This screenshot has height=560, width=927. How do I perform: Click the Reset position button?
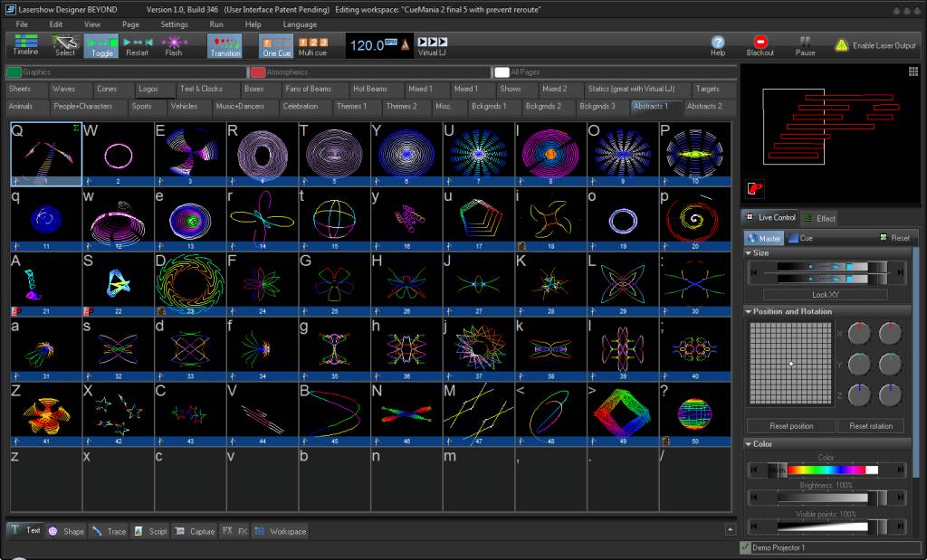(791, 426)
